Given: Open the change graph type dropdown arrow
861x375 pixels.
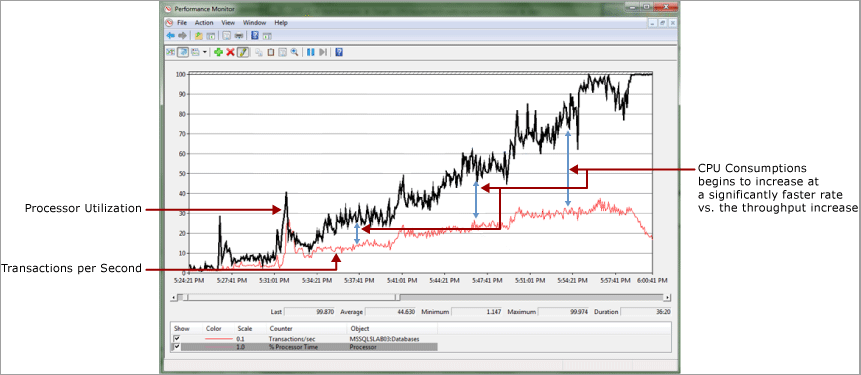Looking at the screenshot, I should coord(205,52).
